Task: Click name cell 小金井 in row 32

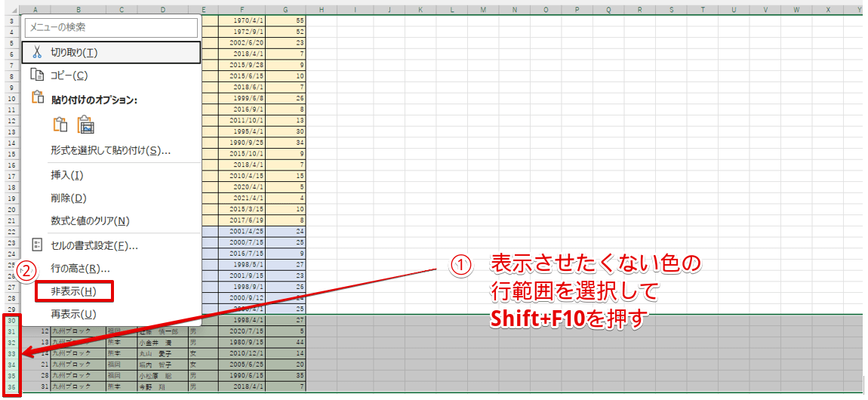Action: click(162, 342)
